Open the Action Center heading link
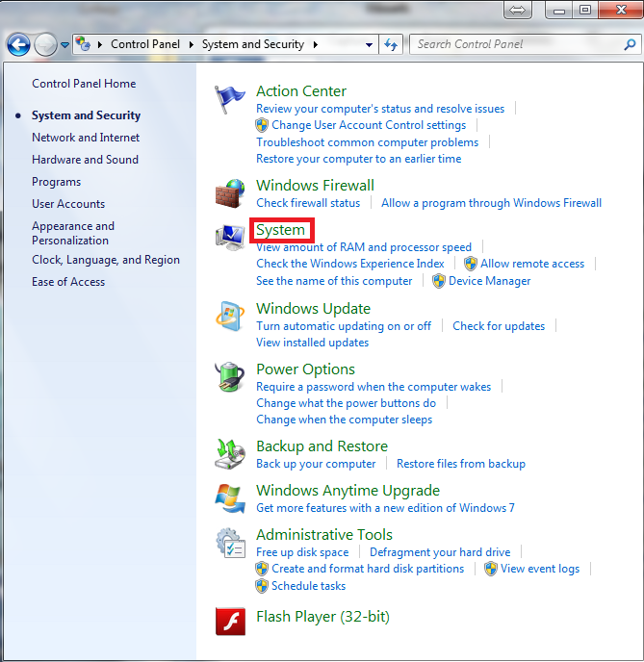 (x=301, y=91)
